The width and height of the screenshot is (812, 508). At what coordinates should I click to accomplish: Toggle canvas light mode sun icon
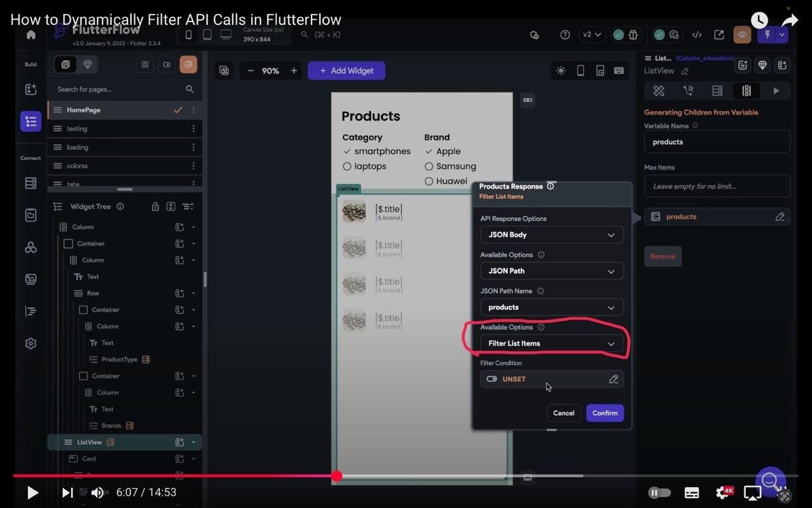[x=561, y=71]
